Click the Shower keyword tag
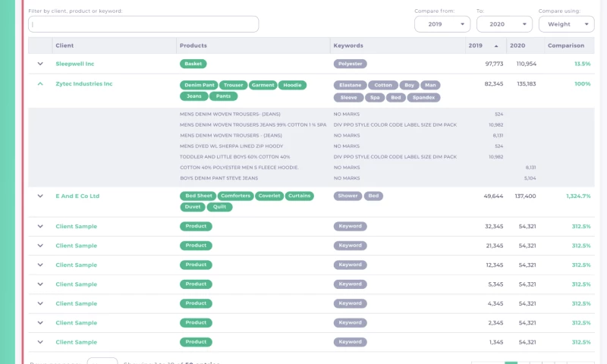Screen dimensions: 607x364 click(348, 196)
